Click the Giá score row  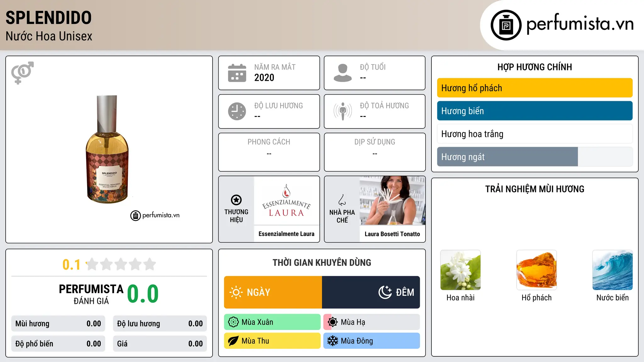pyautogui.click(x=160, y=344)
